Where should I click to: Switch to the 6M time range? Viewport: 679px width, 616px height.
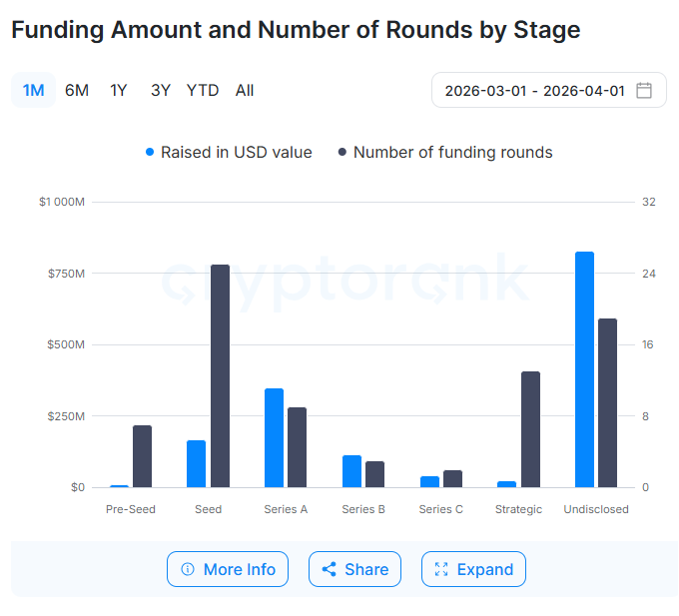(77, 90)
